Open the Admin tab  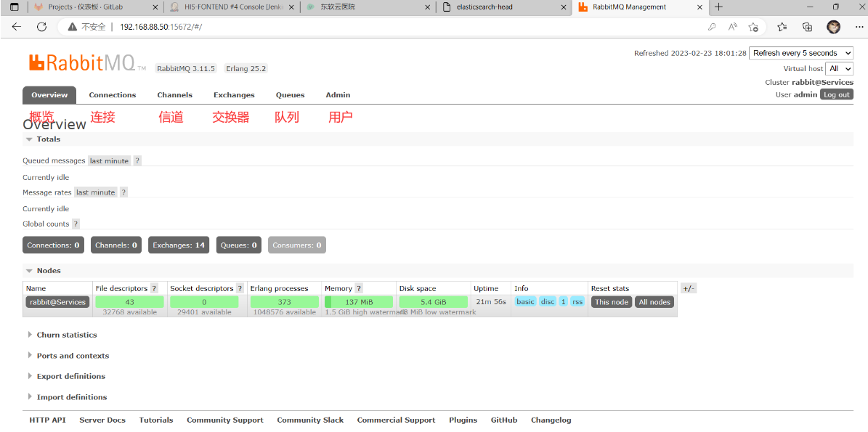(338, 95)
